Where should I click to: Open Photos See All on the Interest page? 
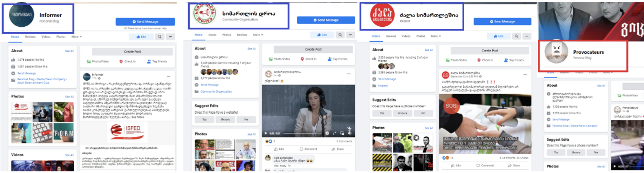pyautogui.click(x=429, y=128)
